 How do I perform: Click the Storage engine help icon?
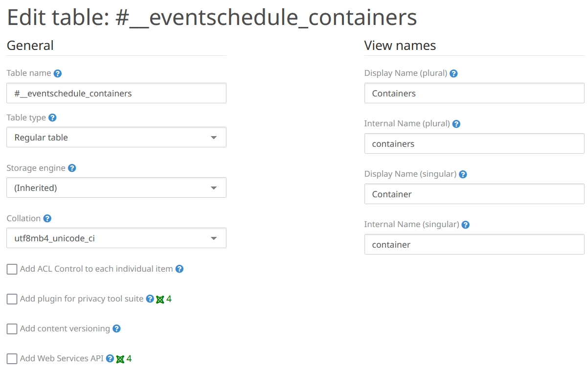72,168
